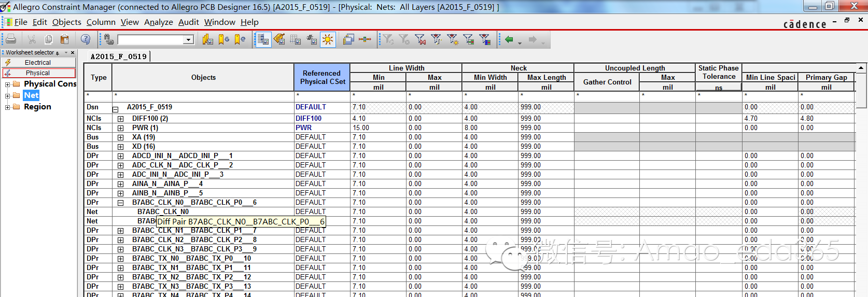This screenshot has width=868, height=297.
Task: Click the red-green connection icon
Action: tap(365, 39)
